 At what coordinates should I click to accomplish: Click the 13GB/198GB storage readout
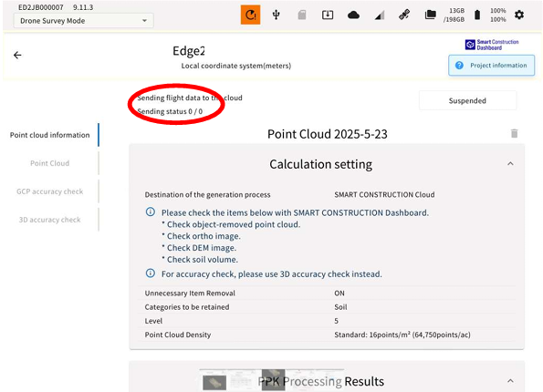[454, 15]
